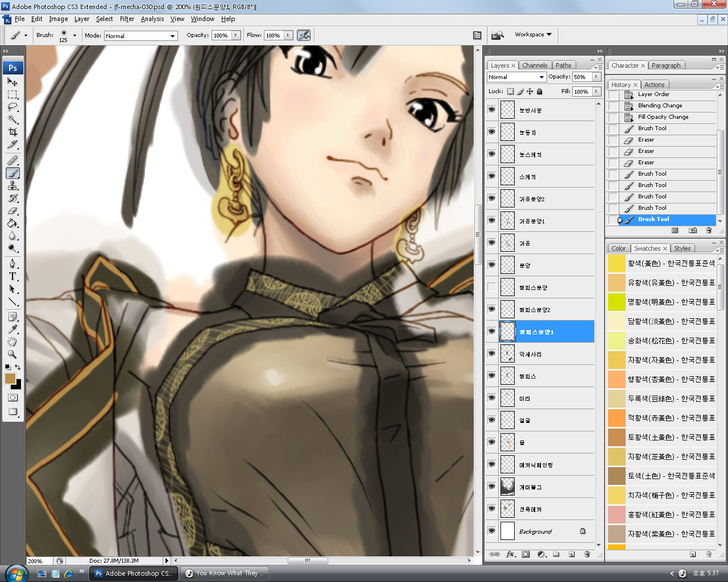
Task: Open the layer blend mode dropdown
Action: point(516,77)
